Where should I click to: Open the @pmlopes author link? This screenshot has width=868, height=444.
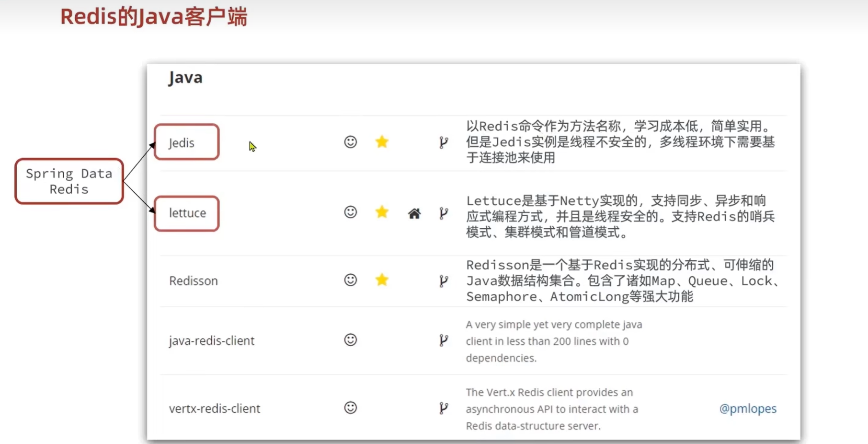748,409
